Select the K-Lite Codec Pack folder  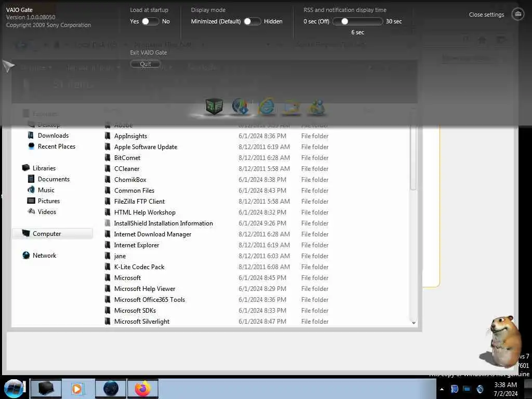[139, 267]
